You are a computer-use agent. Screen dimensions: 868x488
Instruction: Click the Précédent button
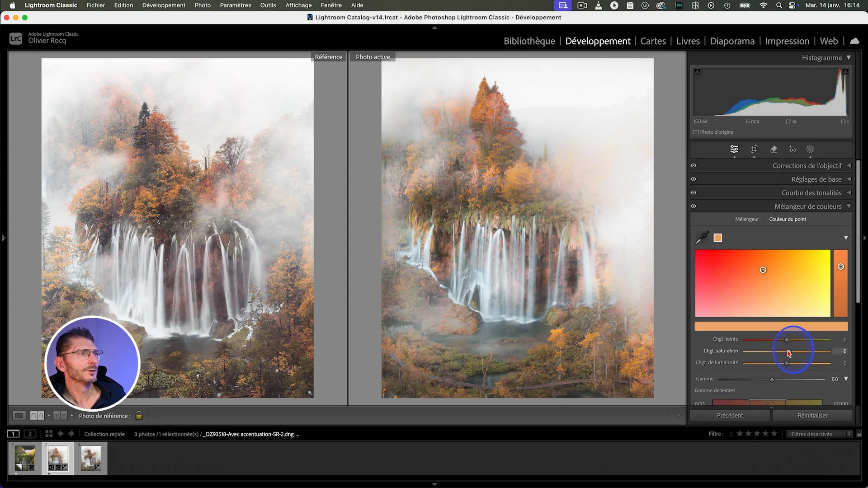[730, 415]
